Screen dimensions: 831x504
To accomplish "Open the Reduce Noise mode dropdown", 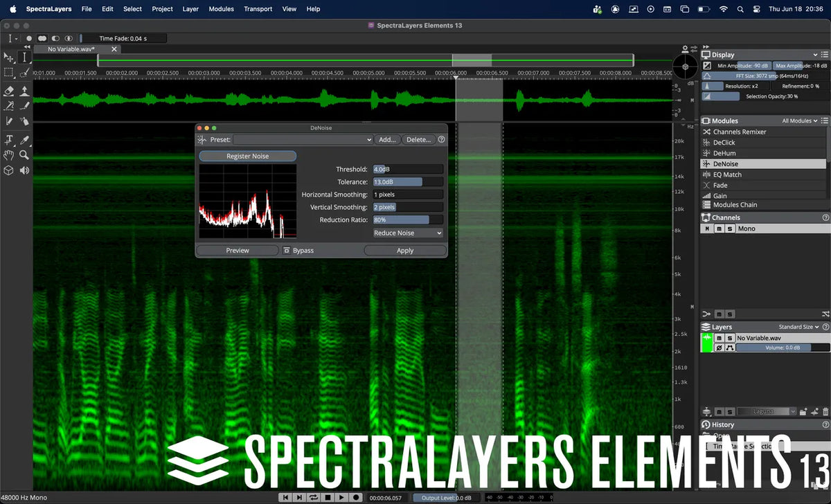I will (x=407, y=233).
